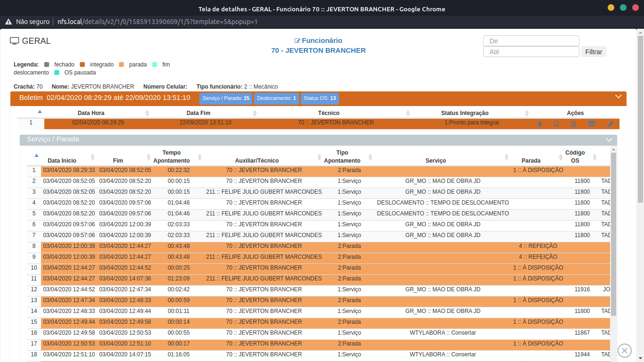Click the map pin location icon in Ações
This screenshot has height=362, width=644.
point(540,124)
